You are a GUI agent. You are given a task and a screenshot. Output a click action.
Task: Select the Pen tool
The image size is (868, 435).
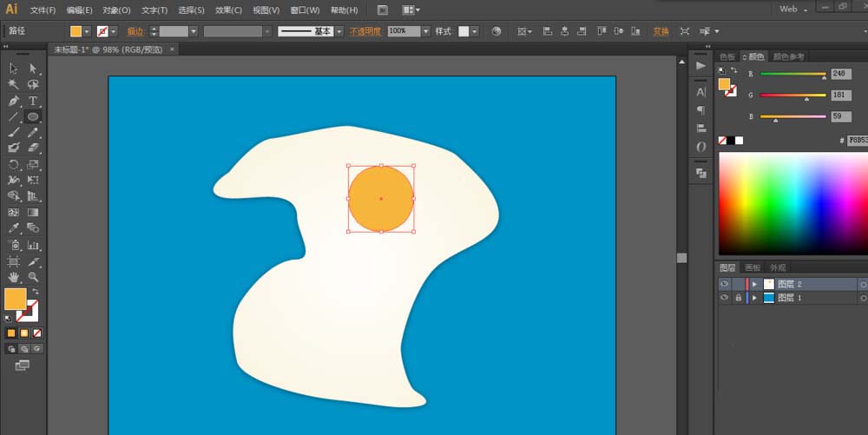[x=14, y=101]
